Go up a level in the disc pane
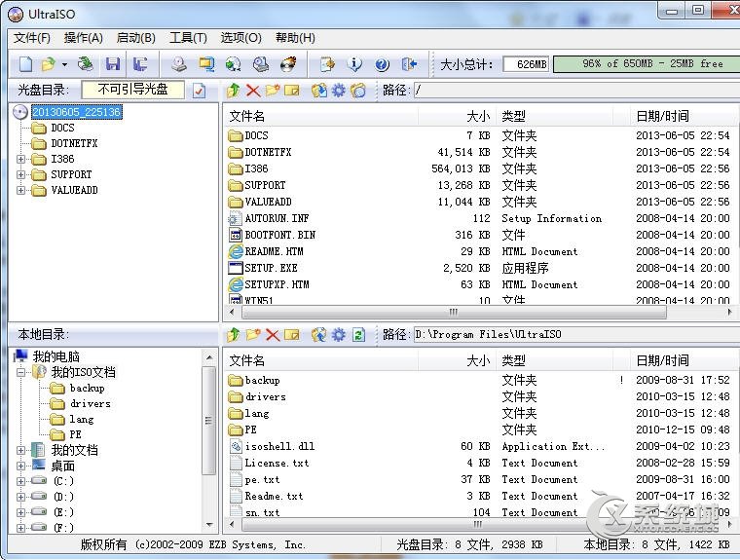 pos(233,91)
